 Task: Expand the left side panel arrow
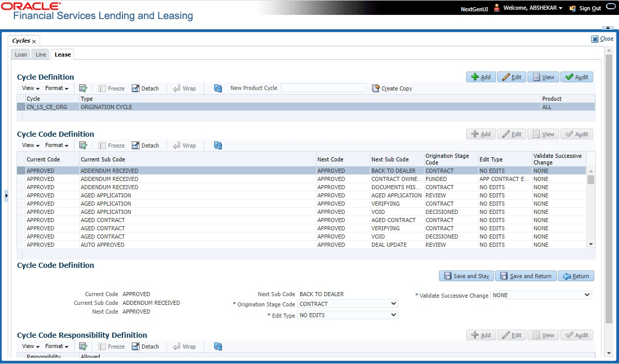[7, 195]
